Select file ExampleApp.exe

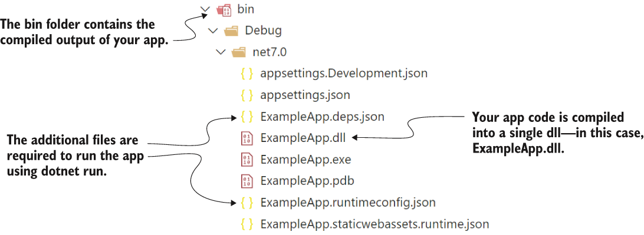click(x=305, y=160)
